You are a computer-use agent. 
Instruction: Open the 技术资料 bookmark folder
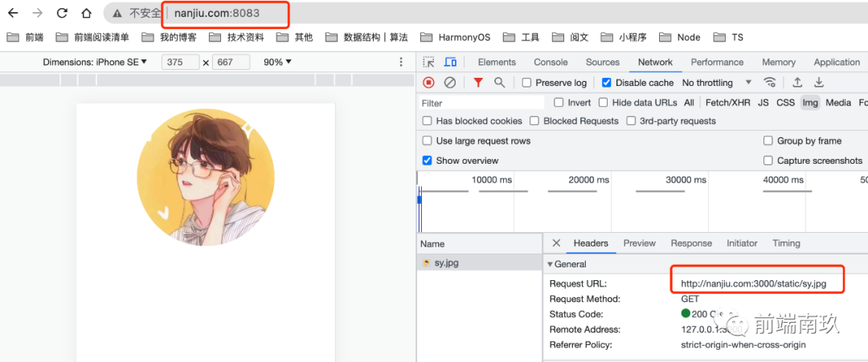click(x=236, y=38)
